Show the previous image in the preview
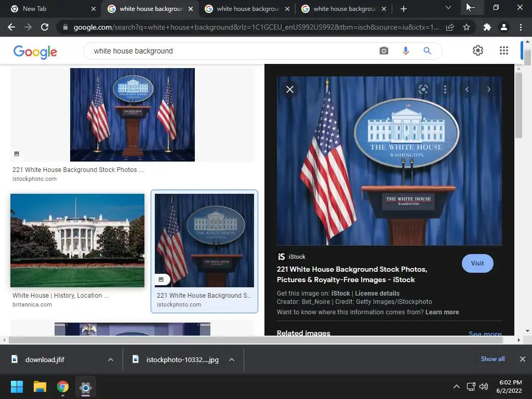This screenshot has width=532, height=399. point(467,89)
